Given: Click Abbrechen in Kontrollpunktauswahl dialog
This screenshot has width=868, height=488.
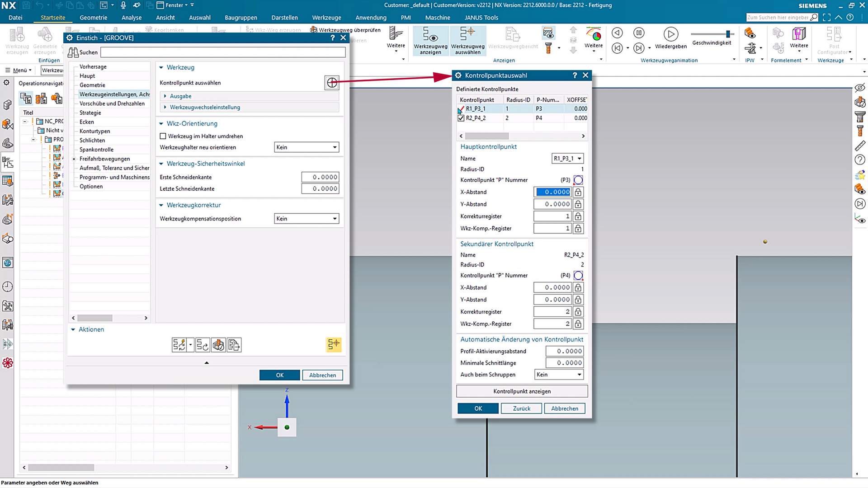Looking at the screenshot, I should (x=565, y=408).
